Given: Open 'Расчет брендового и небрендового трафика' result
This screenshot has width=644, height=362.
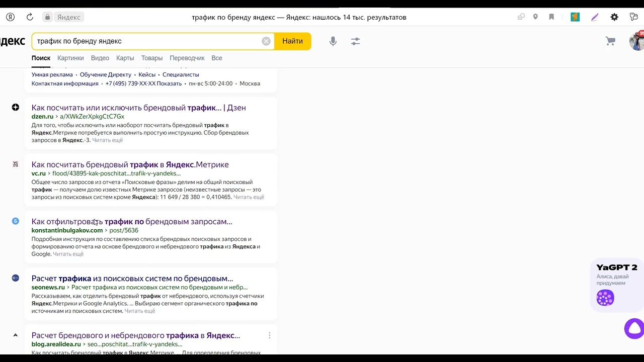Looking at the screenshot, I should click(136, 335).
